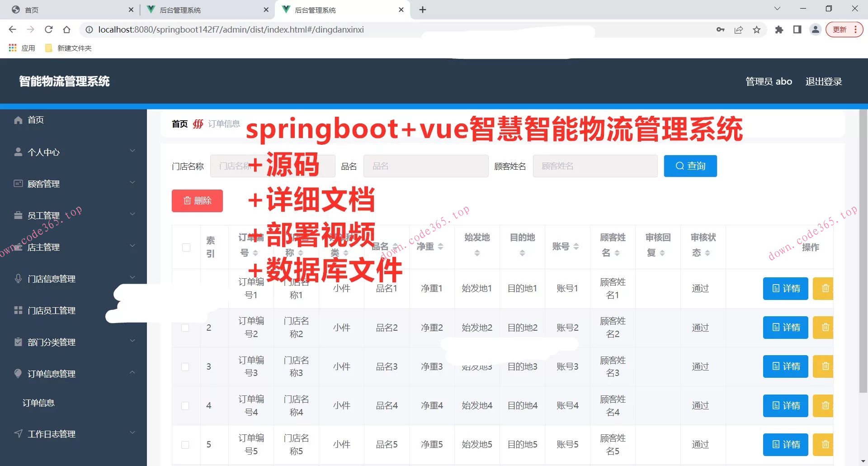Click the blue 查询 search button

(690, 166)
